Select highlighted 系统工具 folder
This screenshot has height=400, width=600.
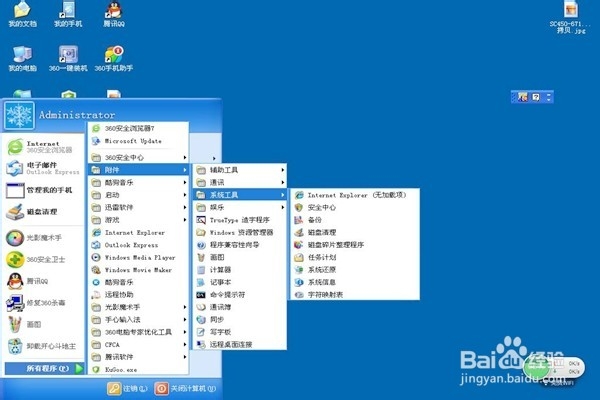[x=240, y=195]
